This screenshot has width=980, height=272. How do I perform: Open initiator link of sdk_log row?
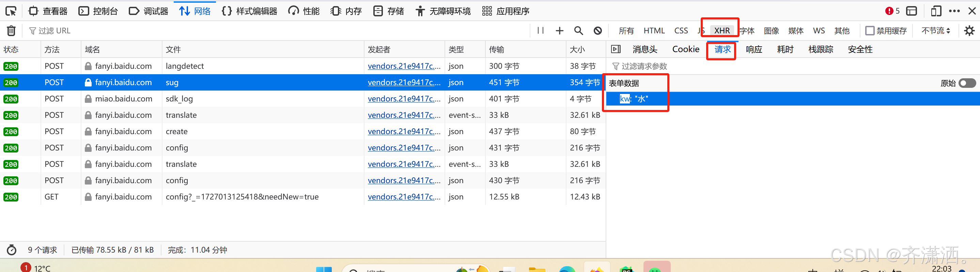(x=404, y=99)
